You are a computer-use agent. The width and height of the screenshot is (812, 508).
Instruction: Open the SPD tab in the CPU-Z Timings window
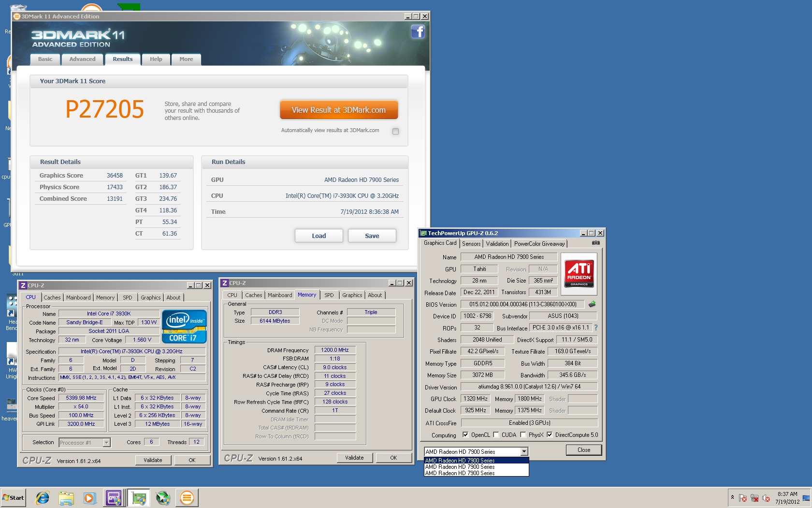click(329, 295)
